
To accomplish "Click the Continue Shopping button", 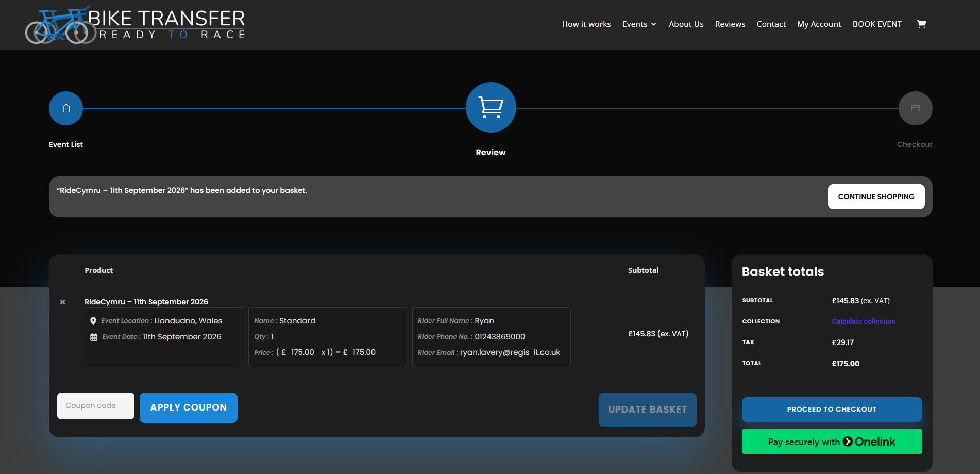I will (876, 197).
